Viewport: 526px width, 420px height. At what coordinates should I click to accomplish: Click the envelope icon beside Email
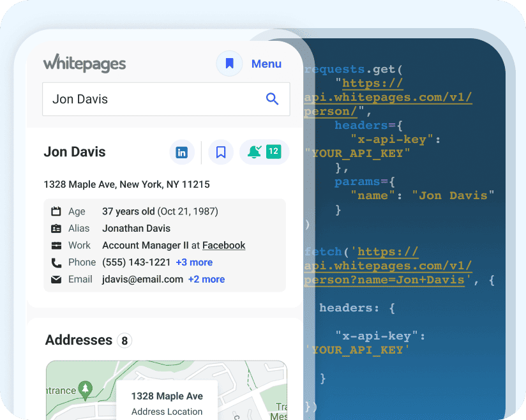pyautogui.click(x=56, y=280)
